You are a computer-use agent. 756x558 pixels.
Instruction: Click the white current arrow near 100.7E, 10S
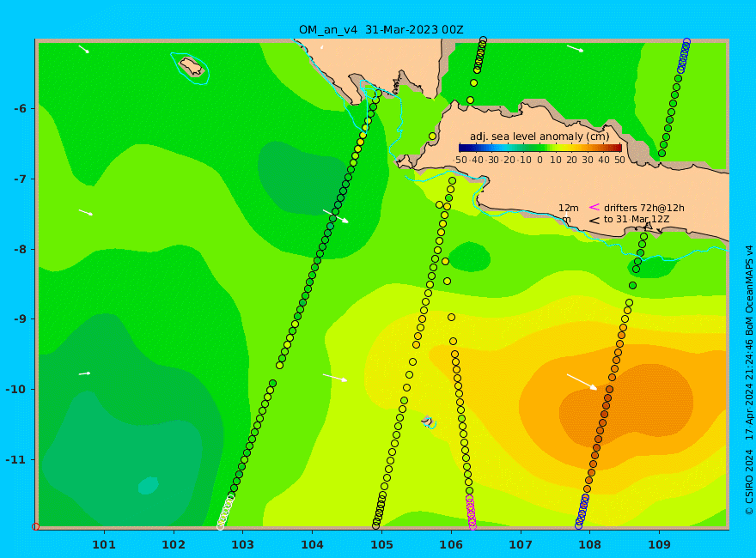pos(84,373)
